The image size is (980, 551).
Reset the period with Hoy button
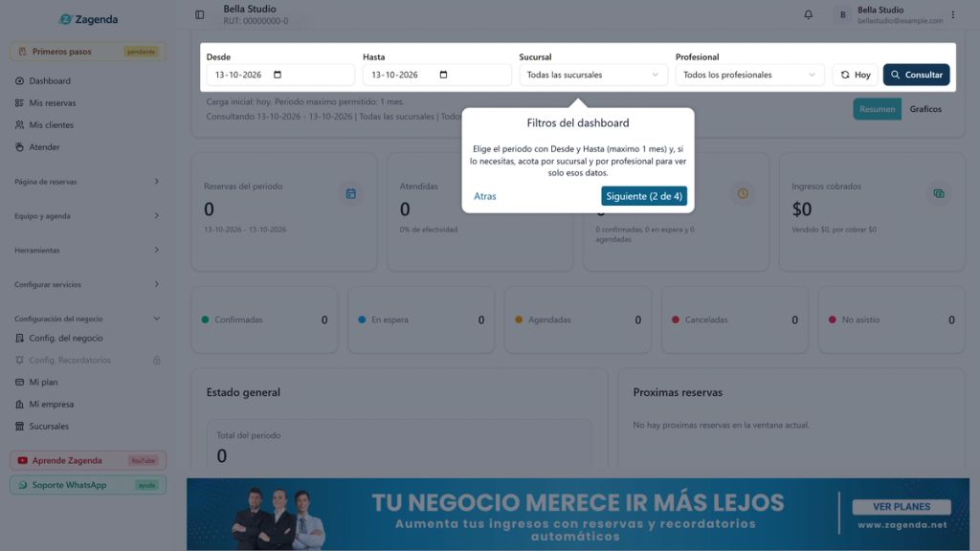coord(855,75)
